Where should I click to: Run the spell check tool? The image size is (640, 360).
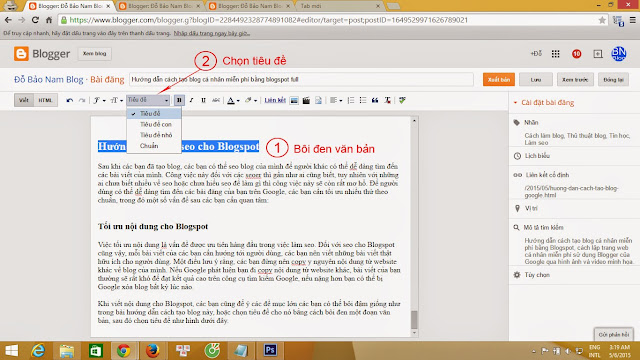coord(402,100)
